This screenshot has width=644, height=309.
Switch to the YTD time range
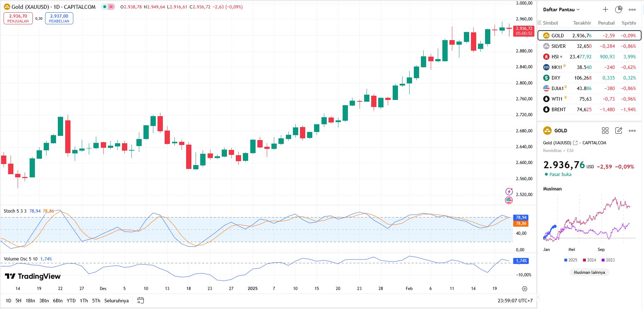(x=71, y=301)
